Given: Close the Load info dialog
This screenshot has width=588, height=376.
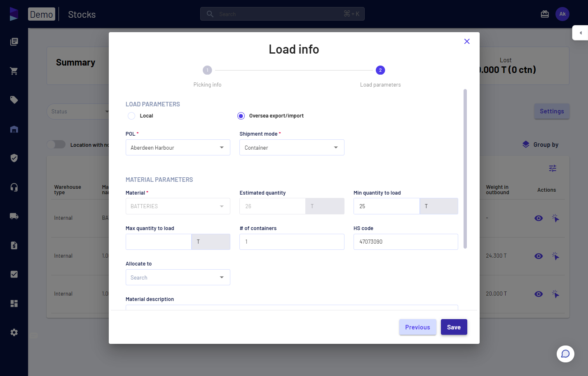Looking at the screenshot, I should point(467,41).
